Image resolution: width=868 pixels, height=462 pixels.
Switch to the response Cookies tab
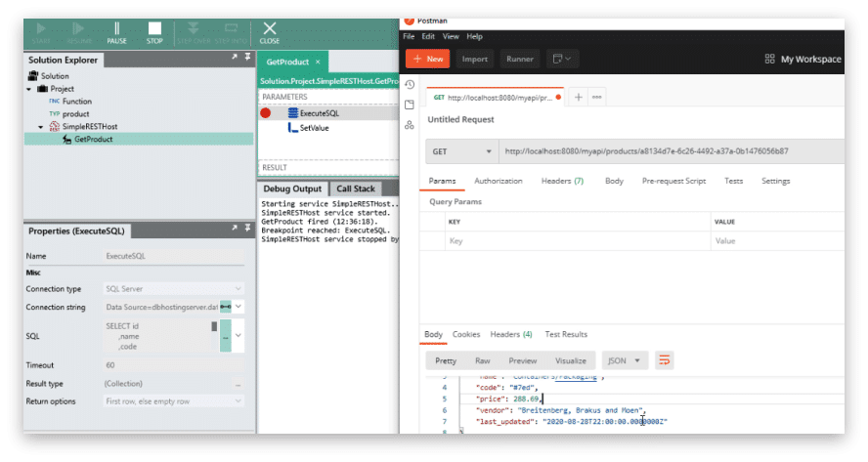coord(466,334)
